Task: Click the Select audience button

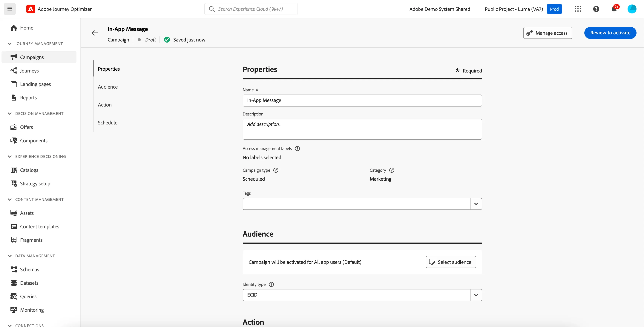Action: click(x=450, y=262)
